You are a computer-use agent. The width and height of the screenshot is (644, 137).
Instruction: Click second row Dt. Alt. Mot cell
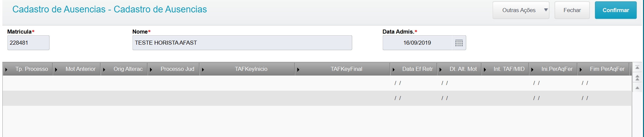[x=459, y=98]
